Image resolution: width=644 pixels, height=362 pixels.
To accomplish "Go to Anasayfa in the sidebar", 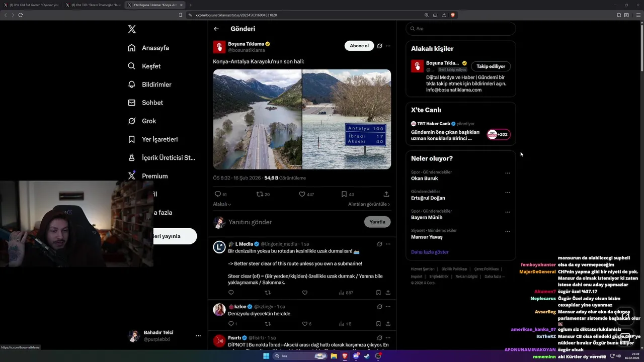I will click(x=148, y=48).
